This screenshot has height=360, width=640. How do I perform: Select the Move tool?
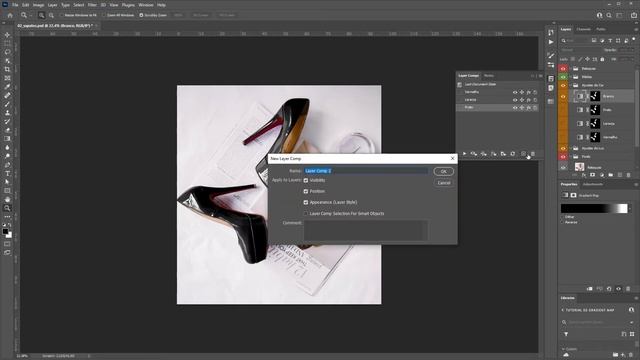point(7,35)
